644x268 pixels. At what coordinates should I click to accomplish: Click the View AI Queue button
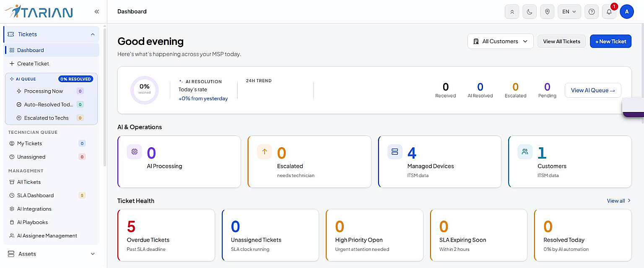point(593,90)
